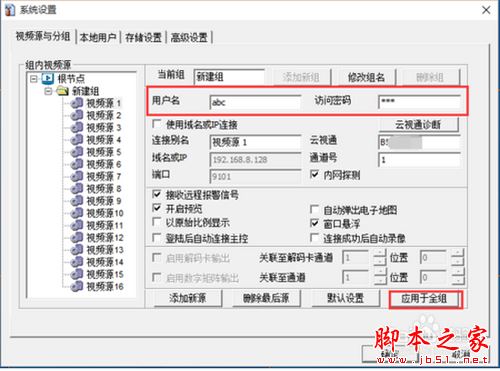Click the 当前组 name field
500x371 pixels.
[x=229, y=77]
